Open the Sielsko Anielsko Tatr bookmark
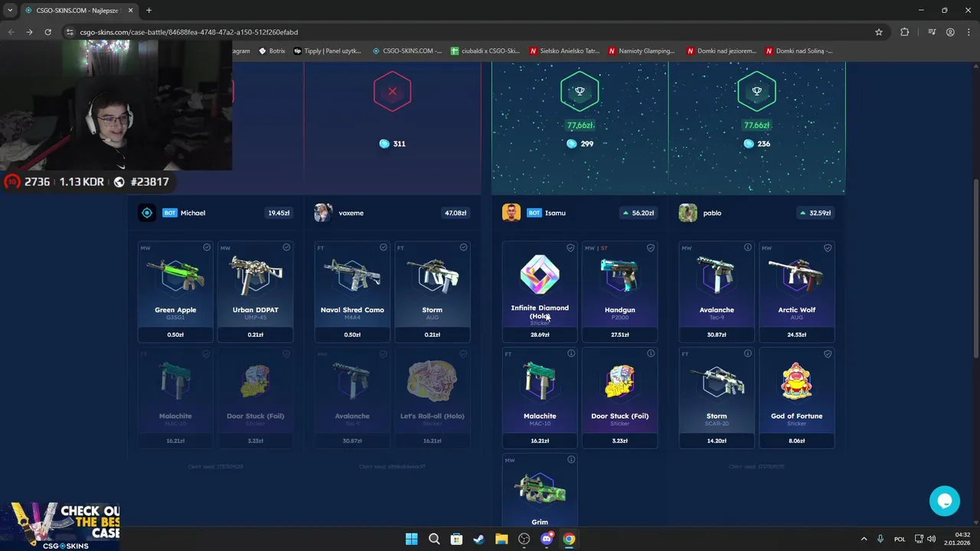The height and width of the screenshot is (551, 980). [x=564, y=51]
